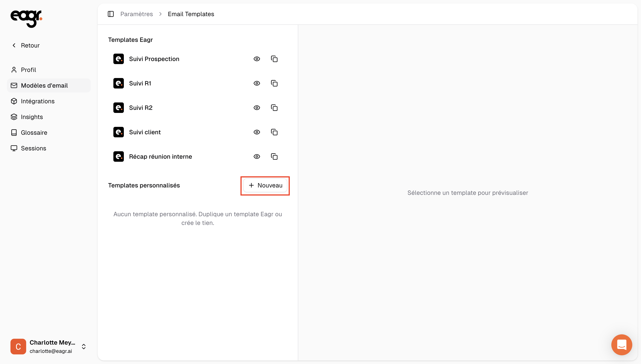
Task: Go back using Retour chevron
Action: click(14, 45)
